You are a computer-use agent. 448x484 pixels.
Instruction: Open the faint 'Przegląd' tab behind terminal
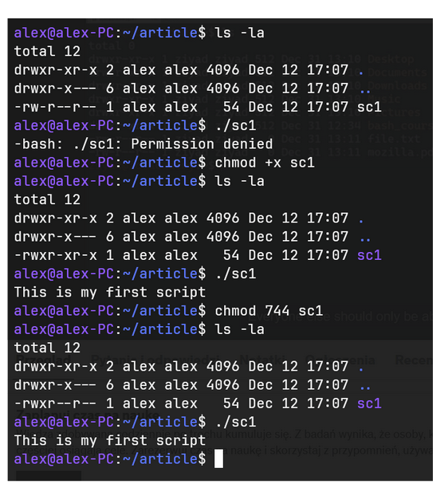(43, 360)
